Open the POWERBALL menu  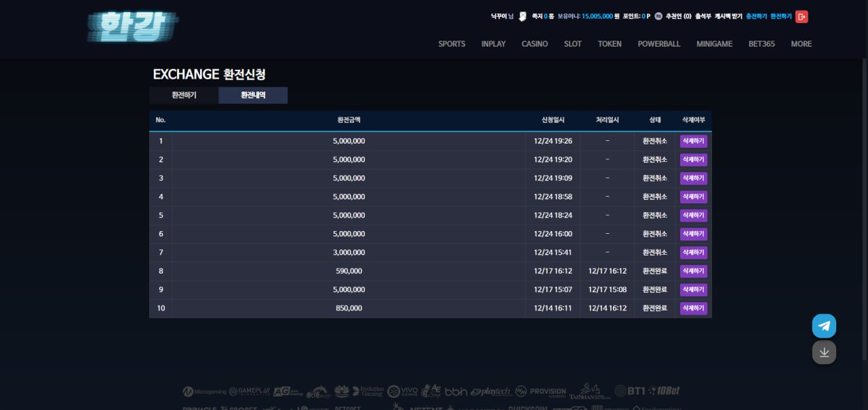click(658, 44)
